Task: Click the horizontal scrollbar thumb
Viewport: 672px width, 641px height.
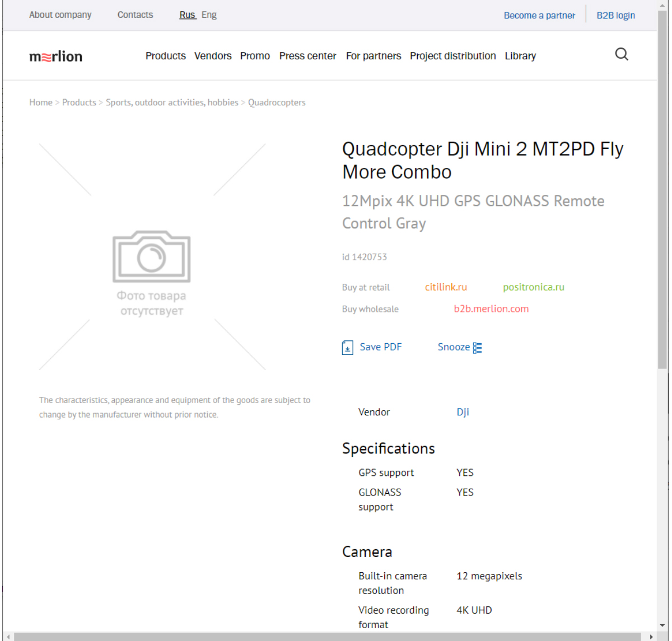Action: pyautogui.click(x=328, y=637)
